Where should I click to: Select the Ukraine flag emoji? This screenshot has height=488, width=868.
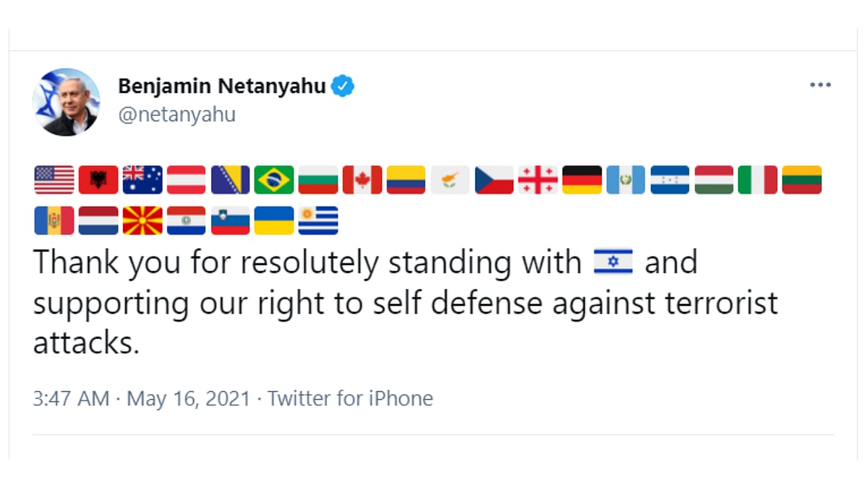pyautogui.click(x=274, y=221)
